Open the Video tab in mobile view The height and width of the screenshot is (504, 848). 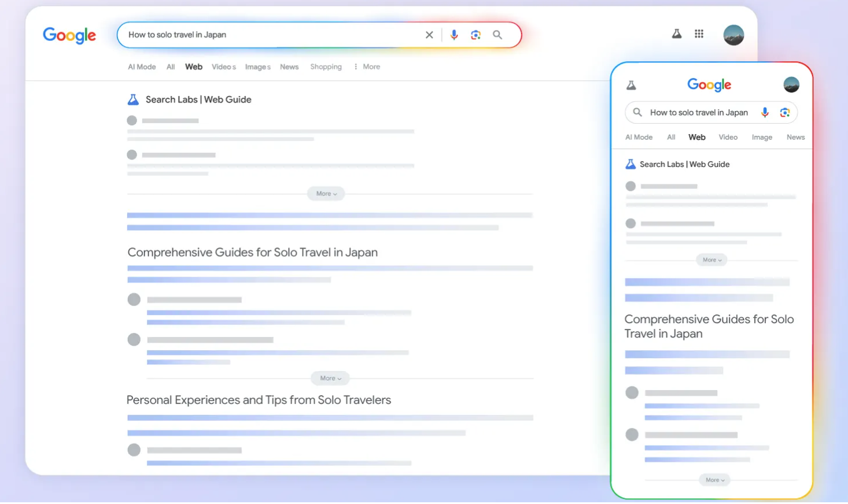click(728, 138)
